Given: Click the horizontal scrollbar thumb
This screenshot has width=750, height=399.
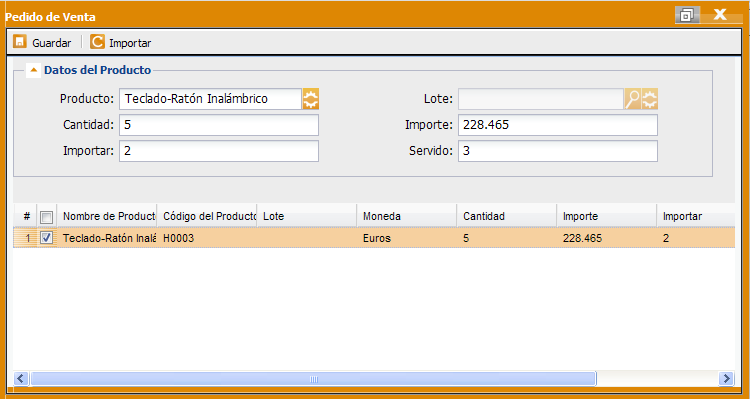Looking at the screenshot, I should [313, 378].
